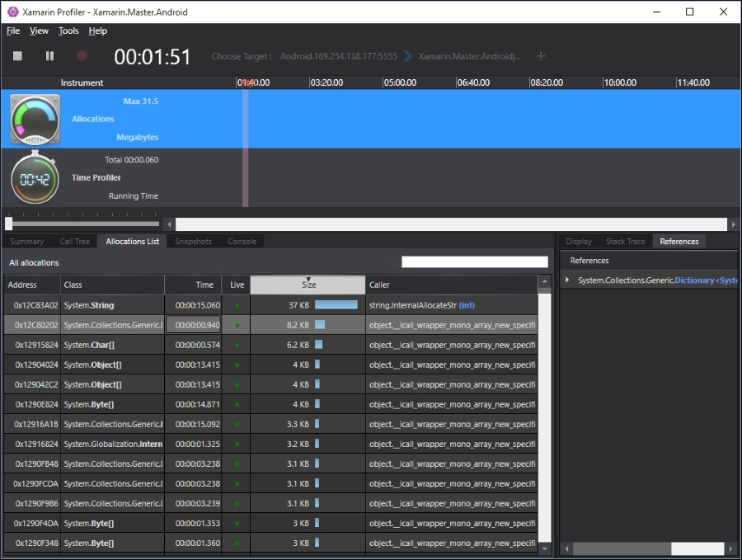Select address 0x12904024 Object[] row
This screenshot has height=560, width=742.
click(x=270, y=365)
